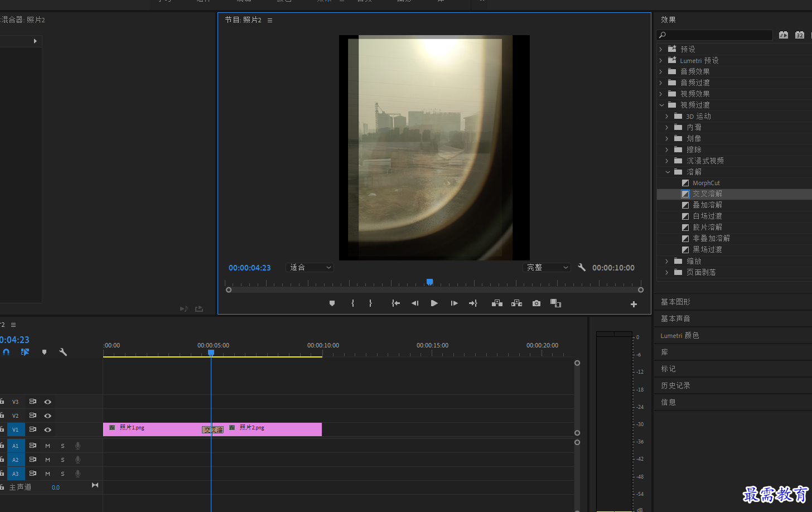Toggle V1 track output eye
This screenshot has height=512, width=812.
tap(48, 429)
